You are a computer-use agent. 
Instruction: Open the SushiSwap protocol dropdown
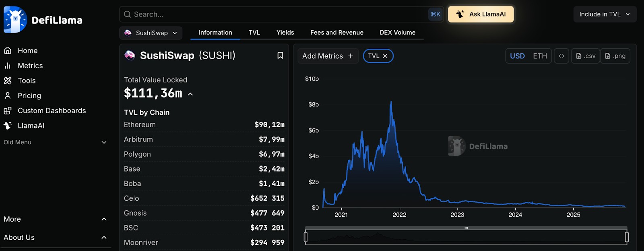tap(151, 33)
